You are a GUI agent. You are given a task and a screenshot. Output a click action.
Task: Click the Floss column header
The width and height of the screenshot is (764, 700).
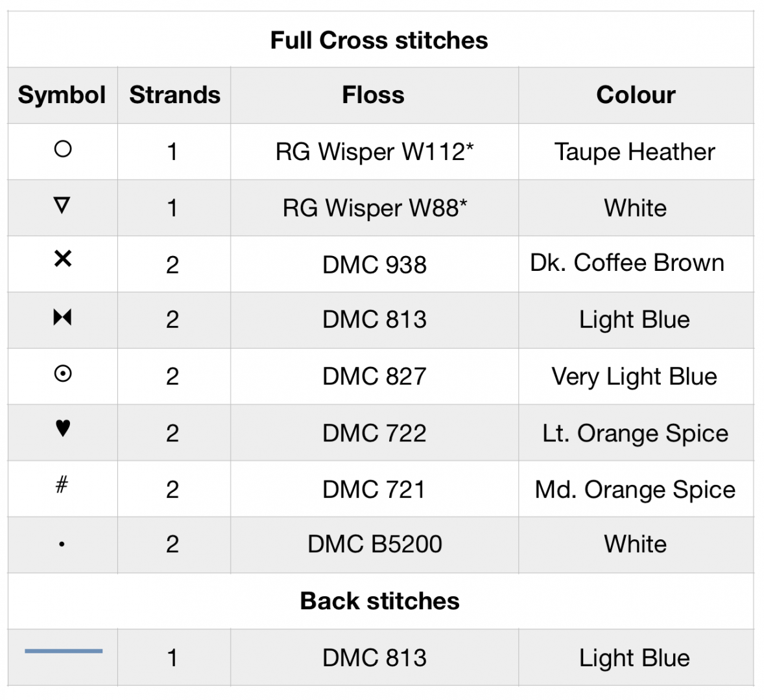pyautogui.click(x=374, y=95)
